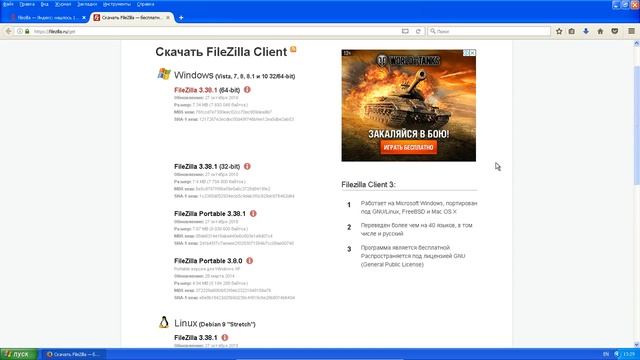Click the Windows logo icon
Viewport: 640px width, 360px height.
(164, 74)
